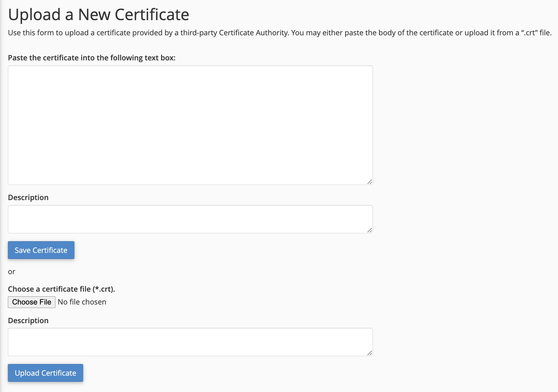
Task: Click resize handle of the bottom Description box
Action: coord(369,353)
